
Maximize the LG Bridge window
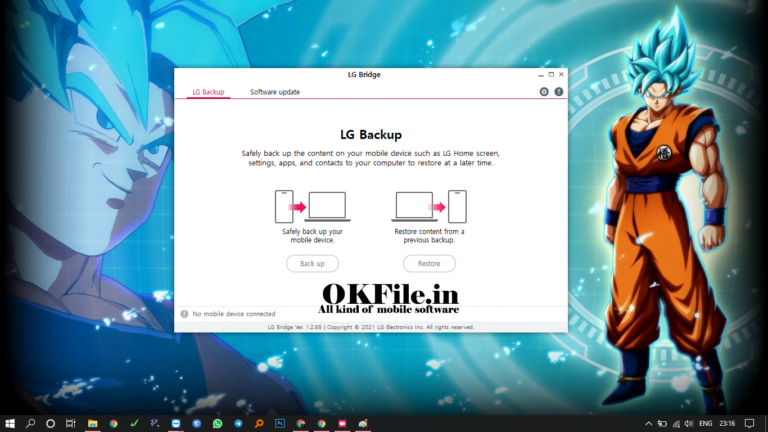click(551, 74)
